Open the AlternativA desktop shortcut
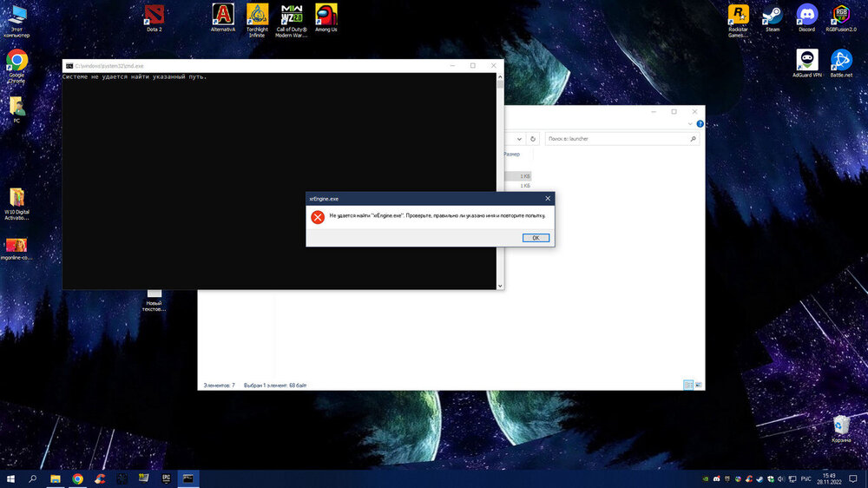 pyautogui.click(x=223, y=18)
